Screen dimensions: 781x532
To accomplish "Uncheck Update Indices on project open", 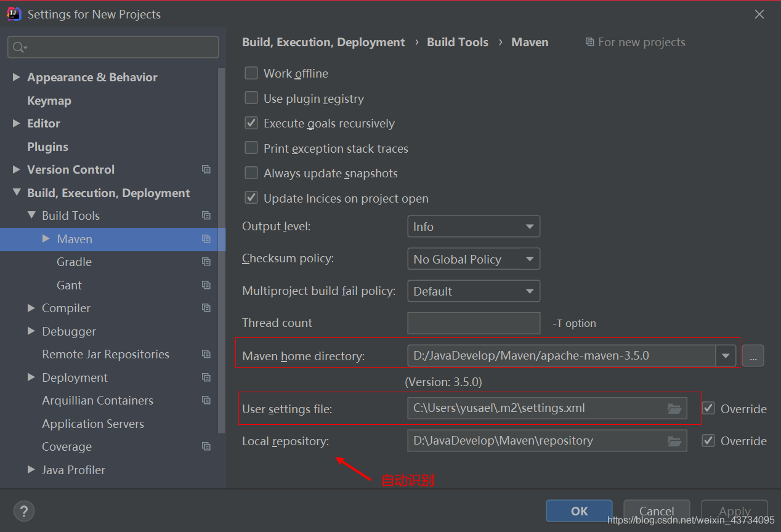I will point(251,198).
